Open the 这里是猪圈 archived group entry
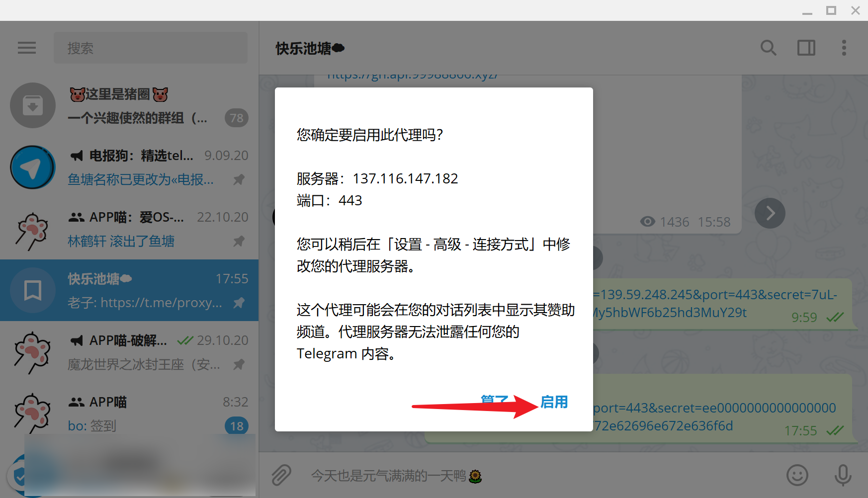Screen dimensions: 868x498 click(129, 105)
